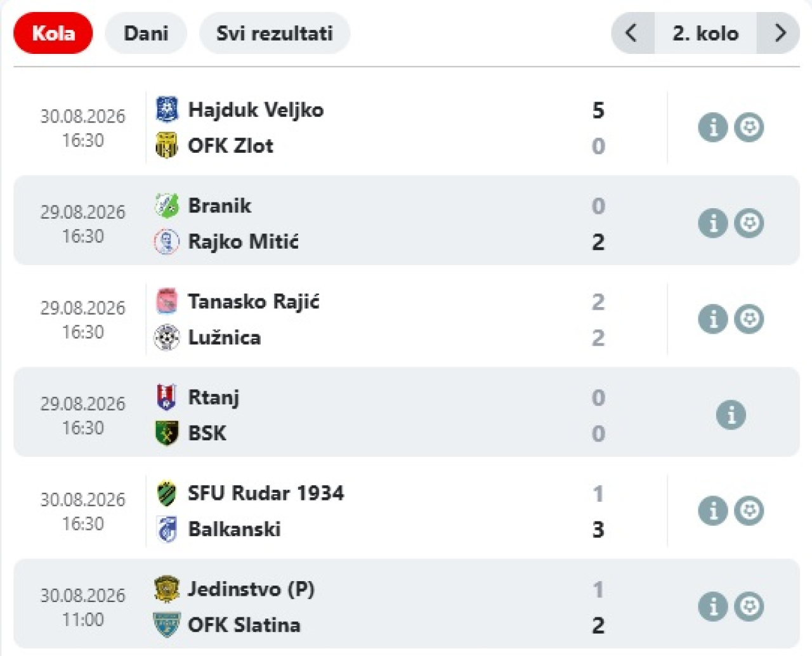Open the 2. kolo round selector

(x=705, y=33)
